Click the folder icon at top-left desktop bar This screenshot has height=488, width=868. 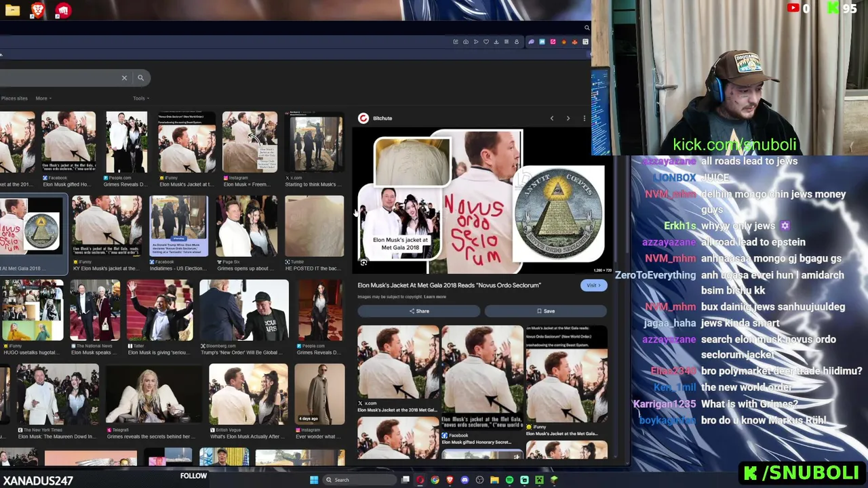click(12, 10)
